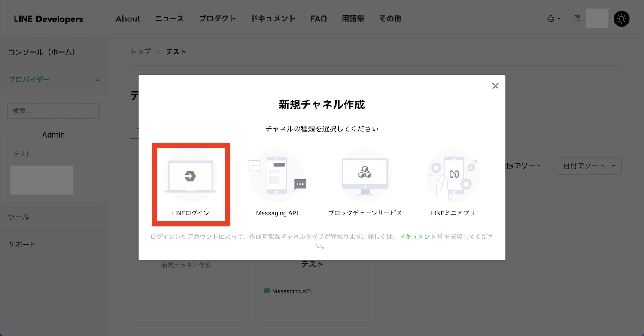Viewport: 644px width, 336px height.
Task: Go to the LINE Developers home logo
Action: pyautogui.click(x=49, y=19)
